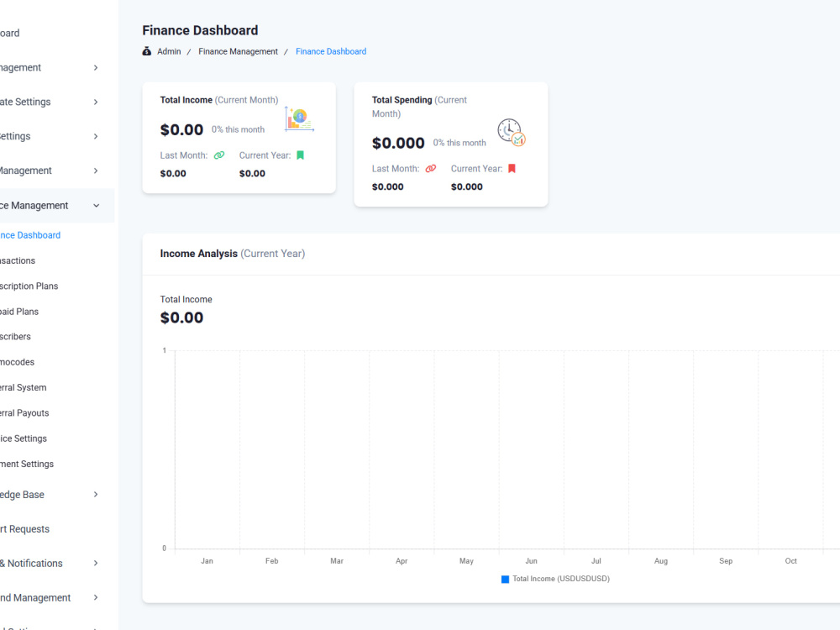Expand the 'nd Management' sidebar chevron
This screenshot has height=630, width=840.
(x=96, y=597)
